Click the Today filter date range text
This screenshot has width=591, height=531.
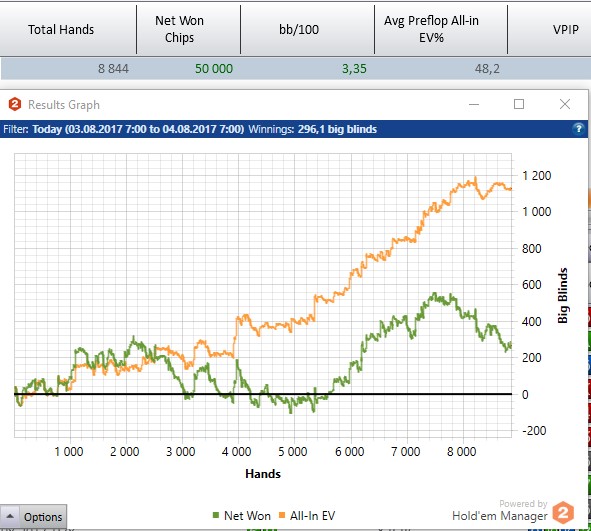[138, 129]
